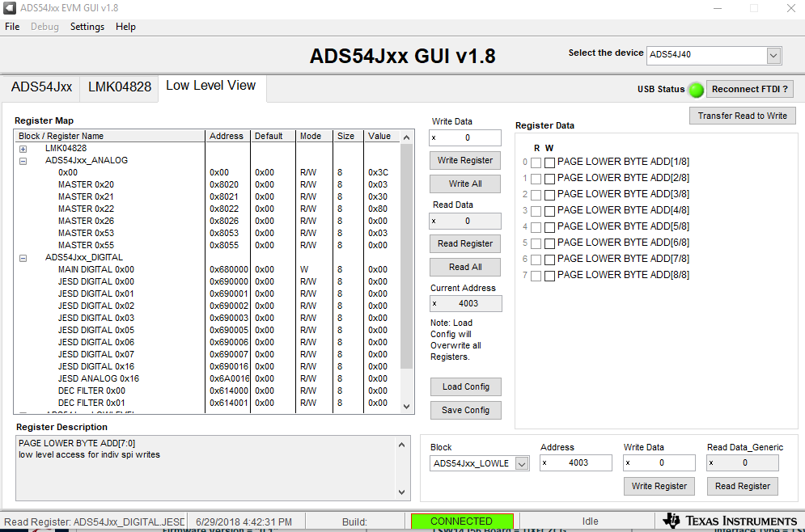Click the Default column header
Screen dimensions: 805x532
pyautogui.click(x=273, y=136)
